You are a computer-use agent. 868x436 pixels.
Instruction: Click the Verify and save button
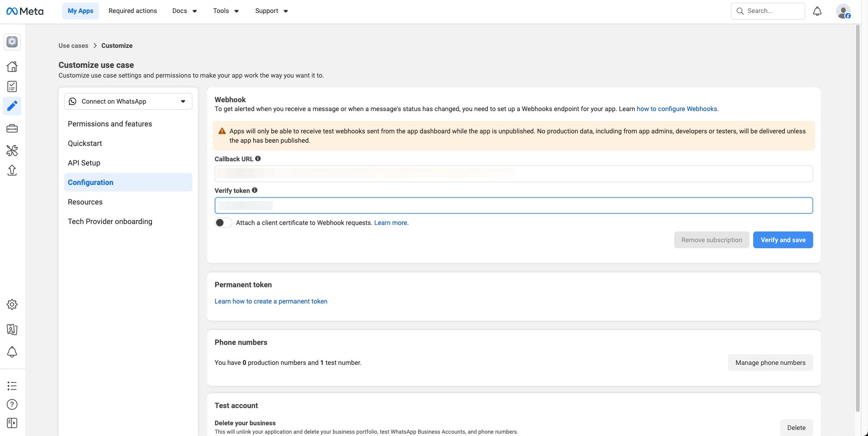[783, 240]
